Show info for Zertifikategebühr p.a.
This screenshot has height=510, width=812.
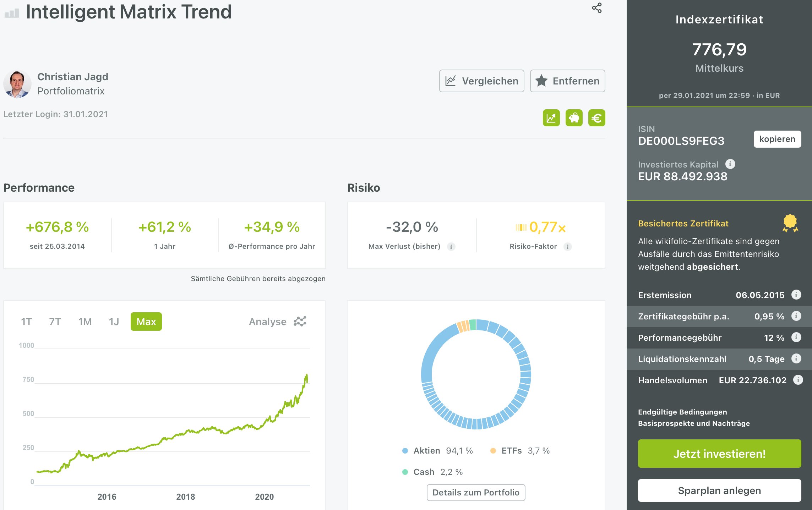(796, 316)
